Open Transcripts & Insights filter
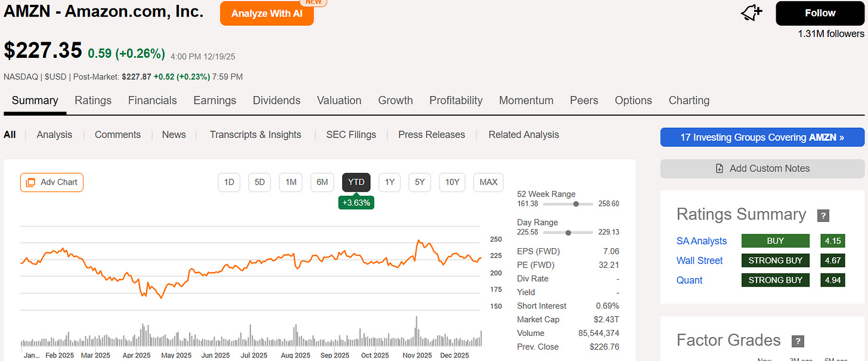868x361 pixels. click(x=256, y=134)
